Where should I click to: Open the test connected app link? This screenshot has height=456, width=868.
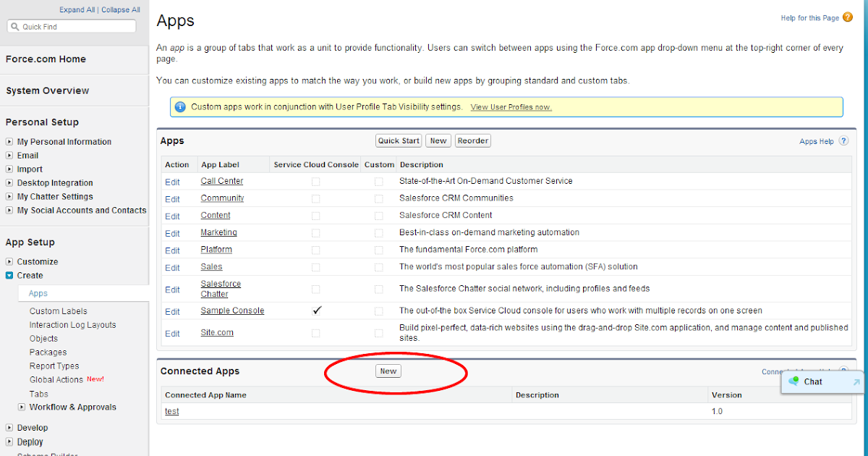click(x=171, y=411)
